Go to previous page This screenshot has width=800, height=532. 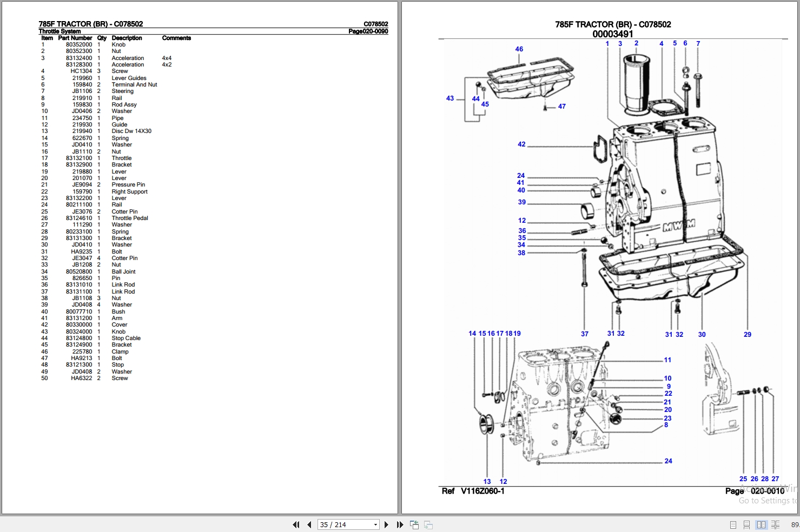pyautogui.click(x=309, y=524)
